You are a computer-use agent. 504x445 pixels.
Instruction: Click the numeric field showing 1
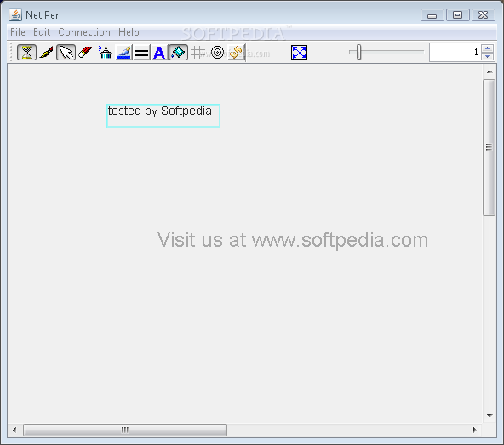point(455,53)
